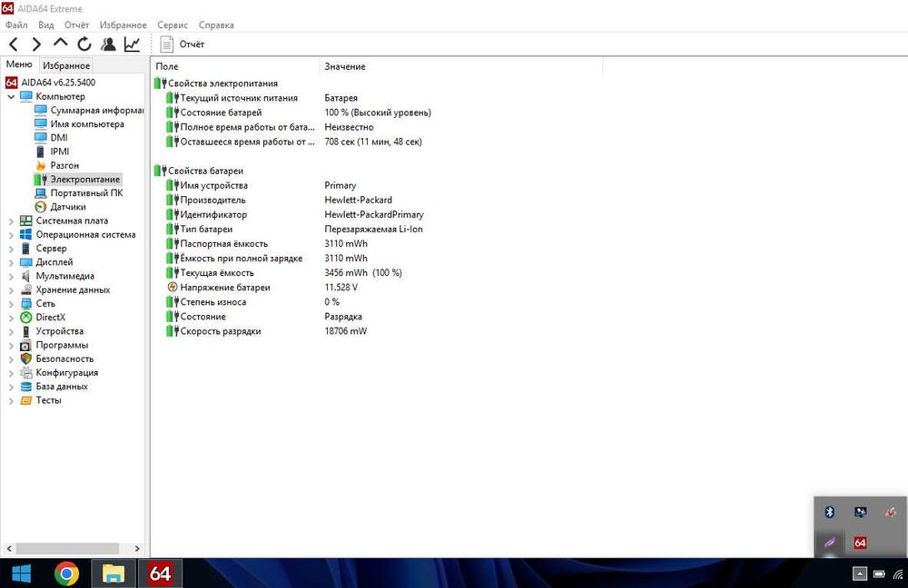Viewport: 908px width, 588px height.
Task: Click battery icon in system tray
Action: (x=879, y=574)
